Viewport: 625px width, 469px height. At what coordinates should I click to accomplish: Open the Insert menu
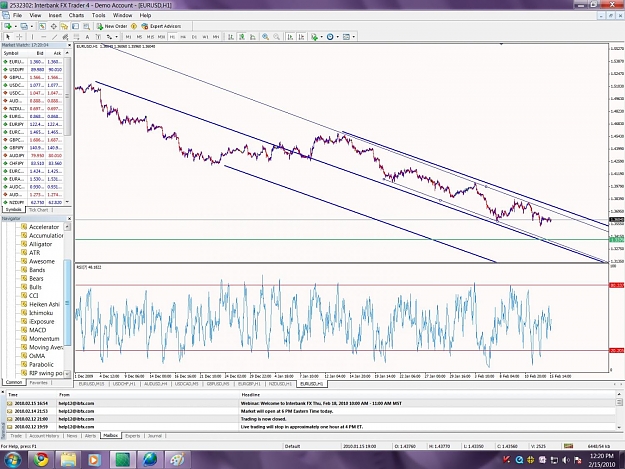(55, 15)
